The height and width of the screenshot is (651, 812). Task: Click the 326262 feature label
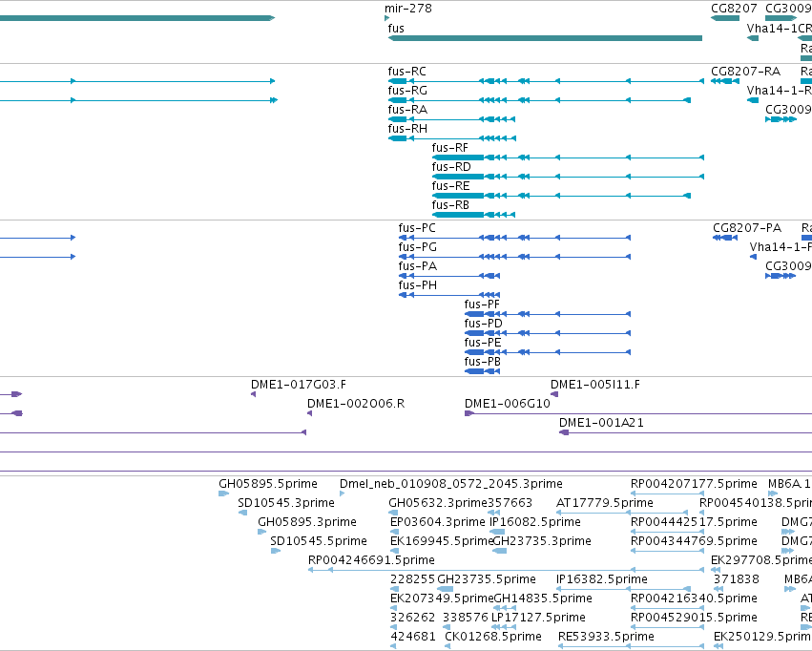click(413, 618)
